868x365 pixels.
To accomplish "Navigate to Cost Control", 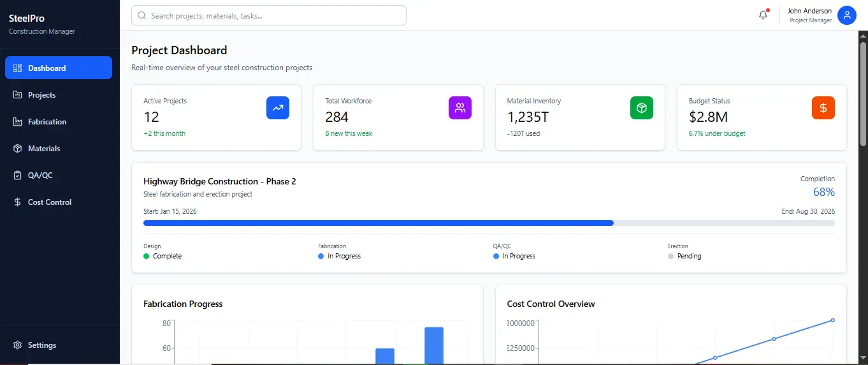I will point(49,202).
